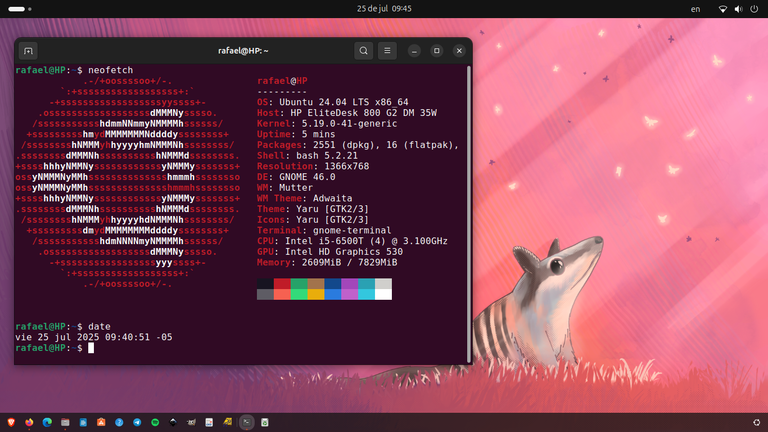
Task: Open the terminal hamburger menu
Action: (x=387, y=50)
